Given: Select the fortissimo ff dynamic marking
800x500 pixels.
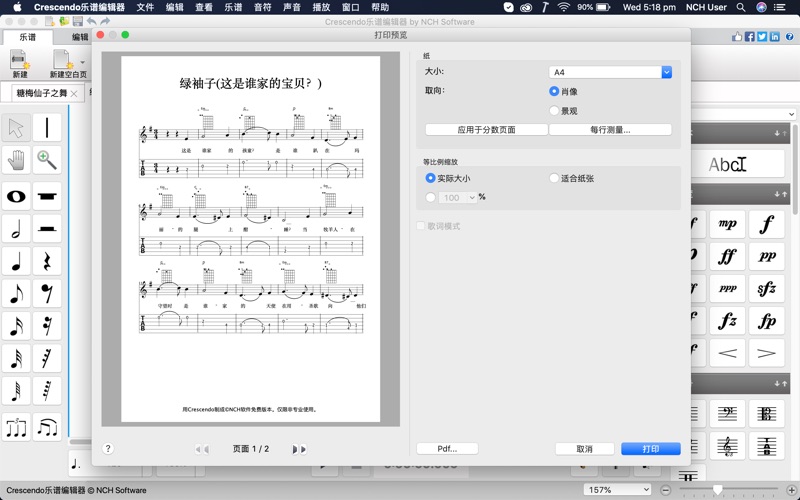Looking at the screenshot, I should point(728,257).
